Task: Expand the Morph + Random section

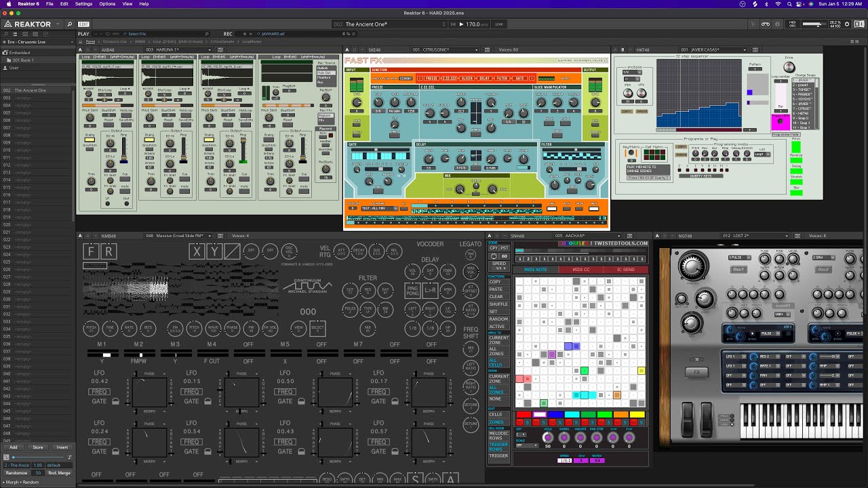Action: [x=22, y=482]
